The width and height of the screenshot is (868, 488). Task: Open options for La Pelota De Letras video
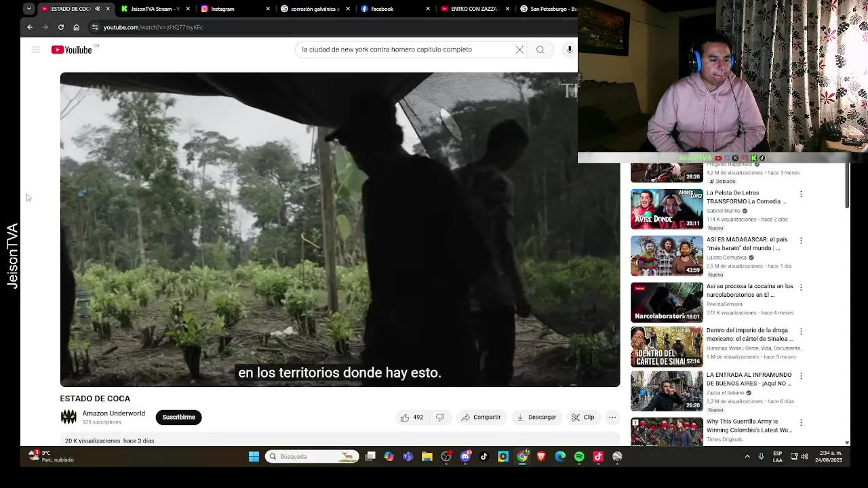click(x=801, y=194)
